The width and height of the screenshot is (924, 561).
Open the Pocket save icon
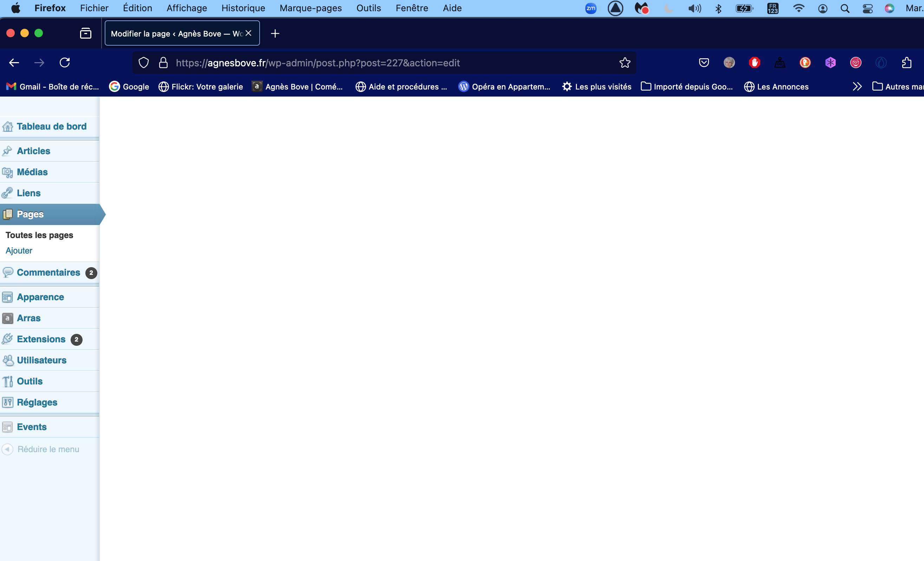tap(704, 62)
